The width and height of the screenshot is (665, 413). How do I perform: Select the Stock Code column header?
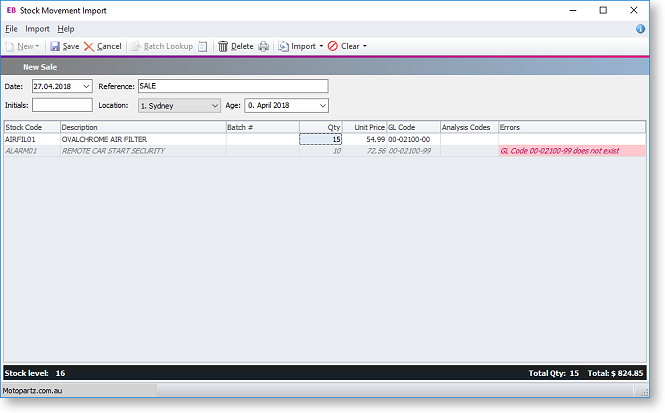(x=32, y=127)
